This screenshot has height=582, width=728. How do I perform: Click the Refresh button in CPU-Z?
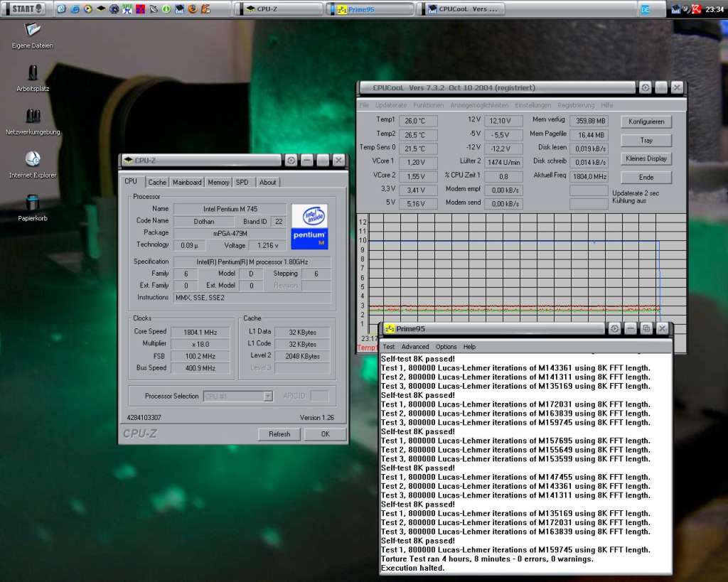pyautogui.click(x=279, y=434)
